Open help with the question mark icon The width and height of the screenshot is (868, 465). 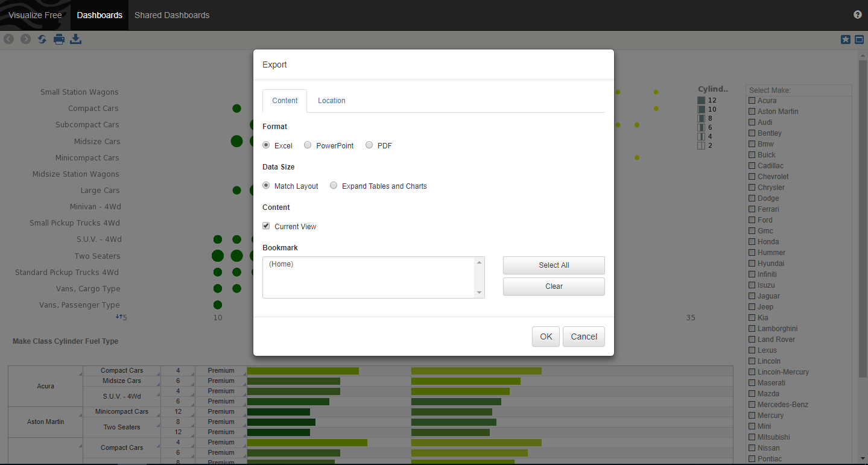point(858,14)
